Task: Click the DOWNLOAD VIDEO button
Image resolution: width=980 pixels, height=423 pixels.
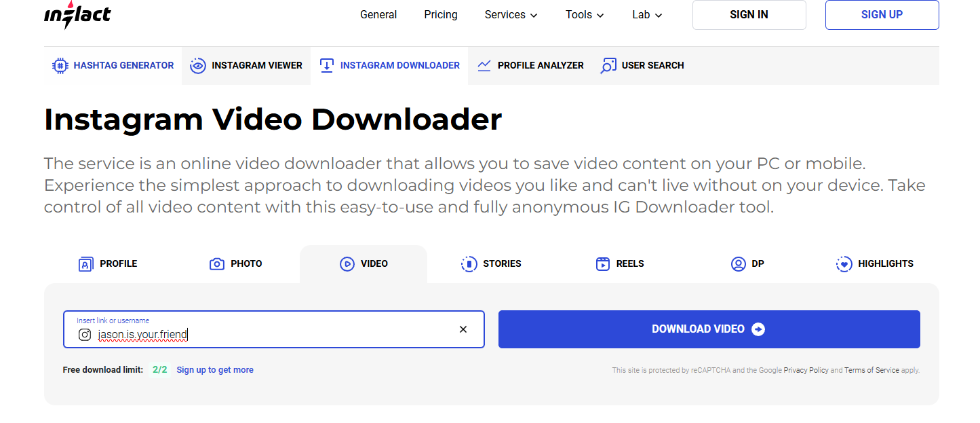Action: click(709, 329)
